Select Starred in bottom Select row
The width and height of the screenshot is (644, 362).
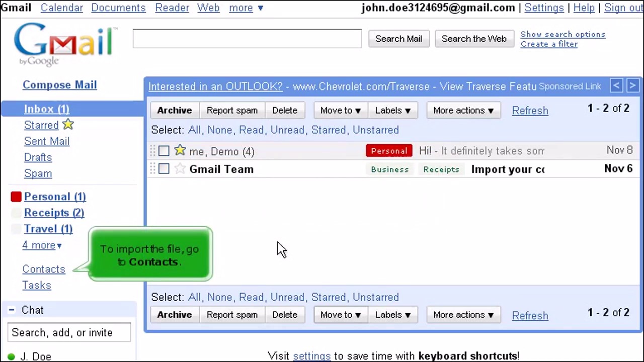click(328, 297)
